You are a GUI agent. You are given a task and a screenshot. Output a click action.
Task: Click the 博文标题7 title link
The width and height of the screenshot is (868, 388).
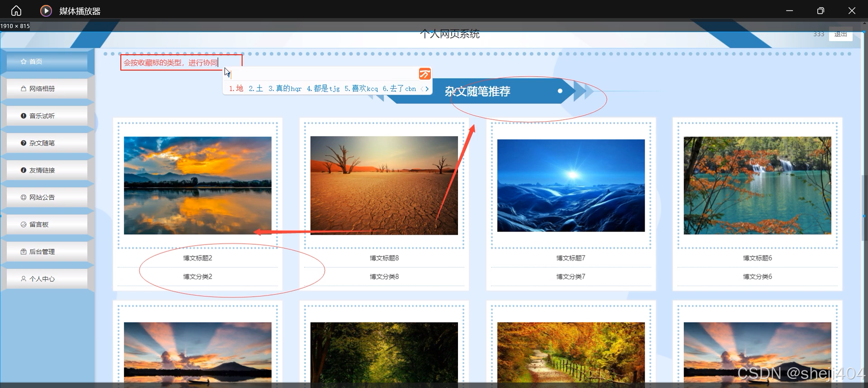571,258
